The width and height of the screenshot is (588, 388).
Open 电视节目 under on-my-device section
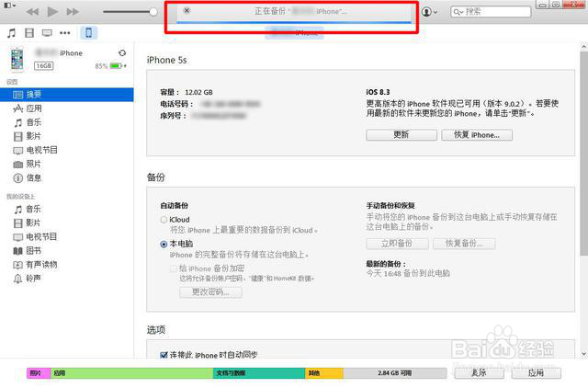pos(35,237)
